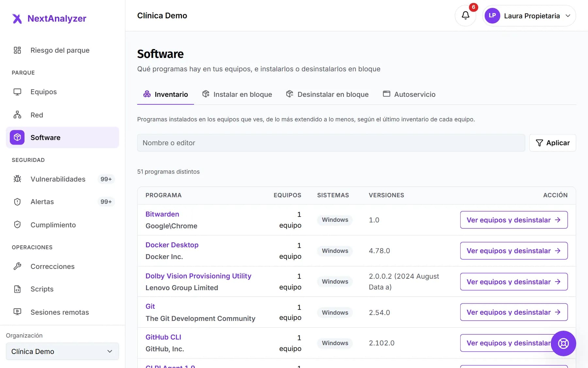Click the NextAnalyzer X logo icon

click(x=17, y=19)
